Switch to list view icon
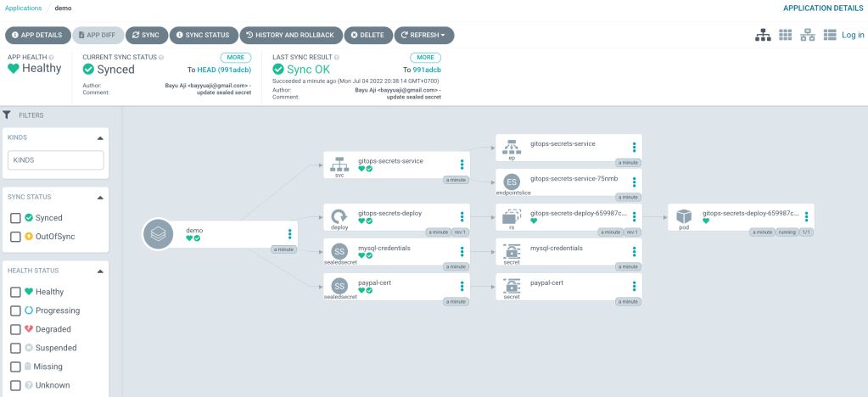The image size is (868, 397). point(829,35)
